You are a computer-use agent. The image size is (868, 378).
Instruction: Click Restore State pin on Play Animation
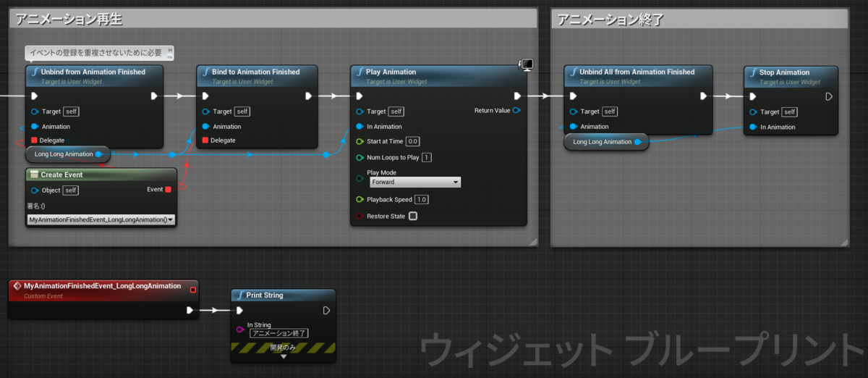[x=359, y=216]
